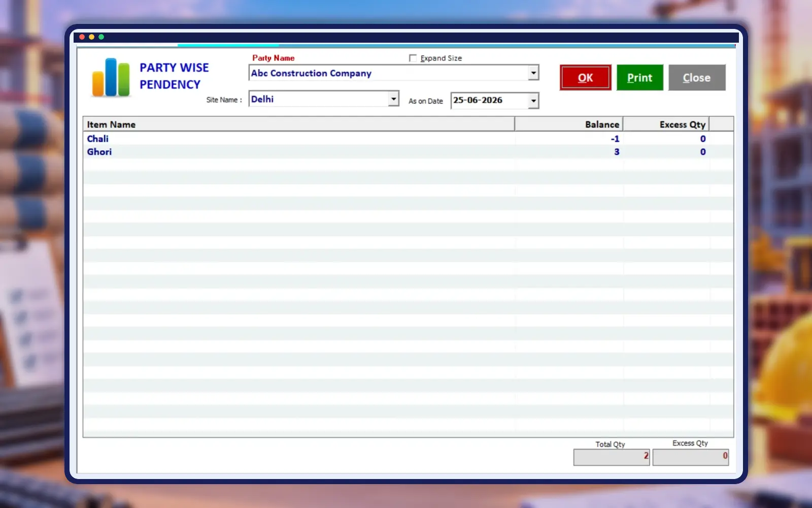Click the bottom Excess Qty total field

[691, 457]
